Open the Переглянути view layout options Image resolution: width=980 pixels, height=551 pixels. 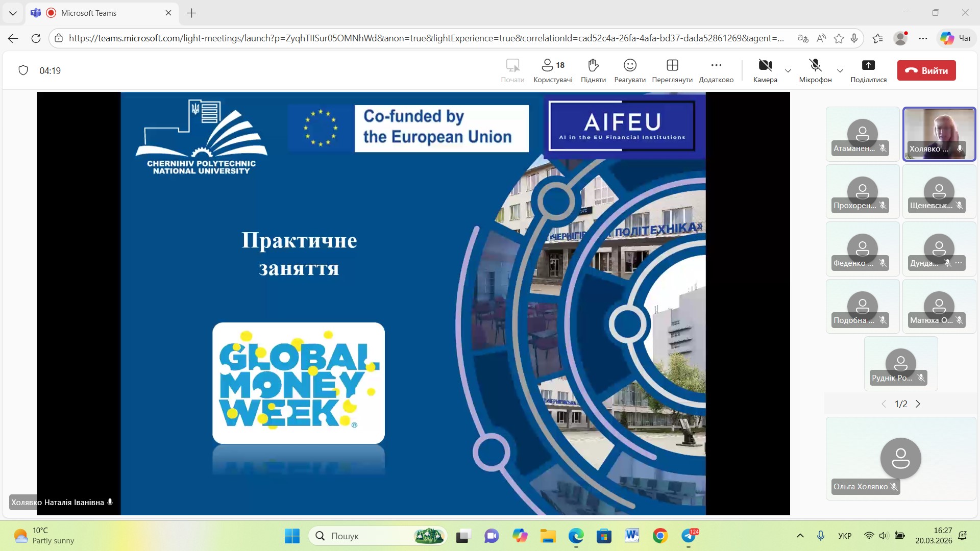672,70
